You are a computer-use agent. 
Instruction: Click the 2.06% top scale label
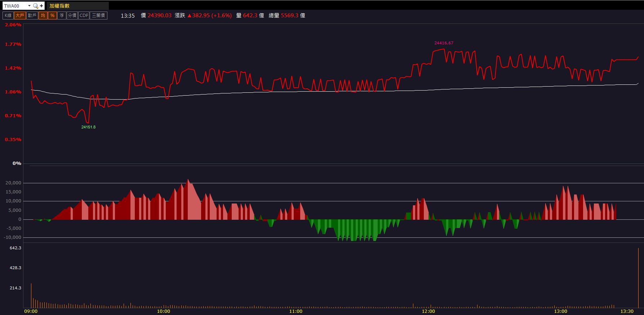point(13,25)
